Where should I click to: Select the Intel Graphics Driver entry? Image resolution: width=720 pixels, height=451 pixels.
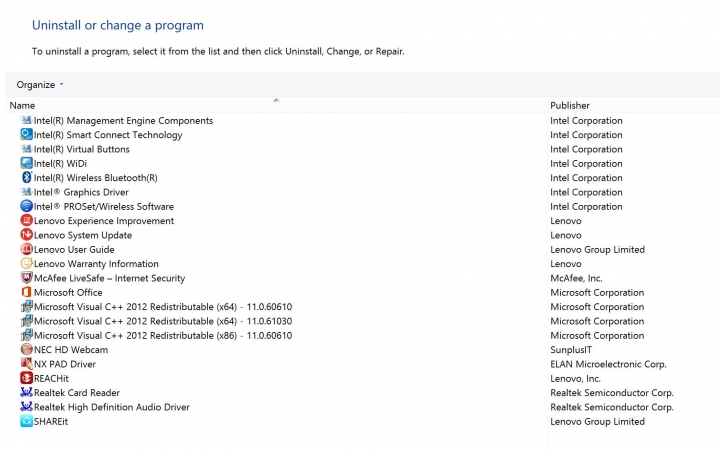tap(81, 192)
